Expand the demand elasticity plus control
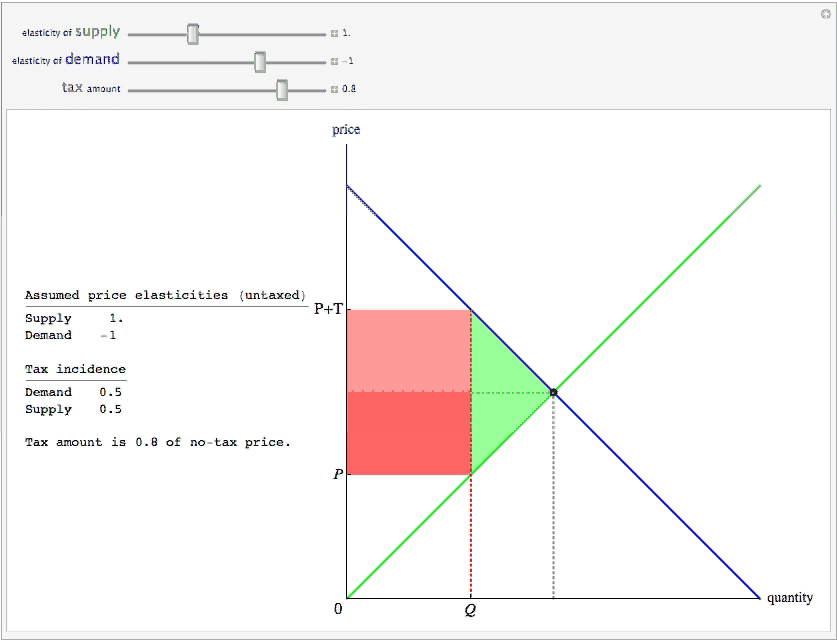The image size is (837, 641). tap(334, 61)
